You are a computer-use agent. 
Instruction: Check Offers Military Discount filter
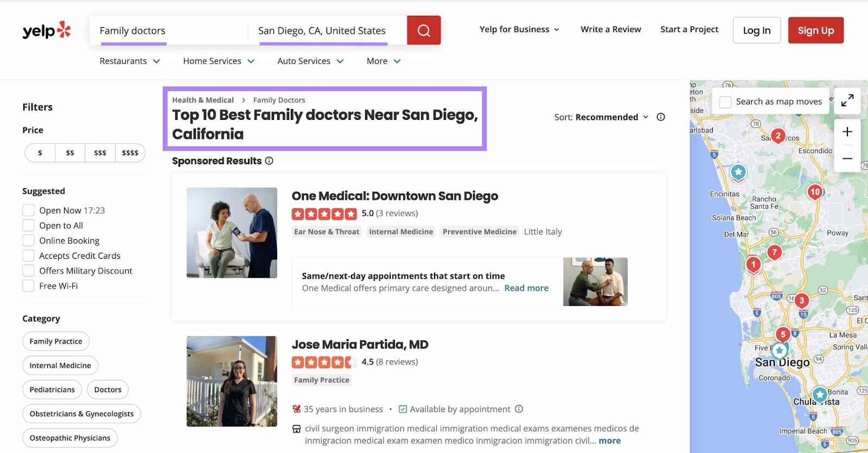(28, 271)
